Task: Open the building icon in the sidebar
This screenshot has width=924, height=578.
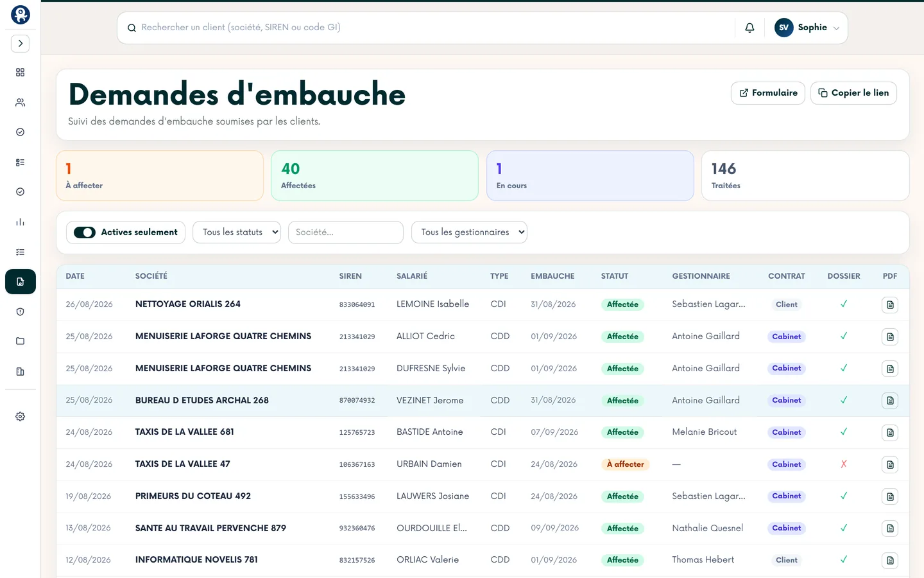Action: point(21,371)
